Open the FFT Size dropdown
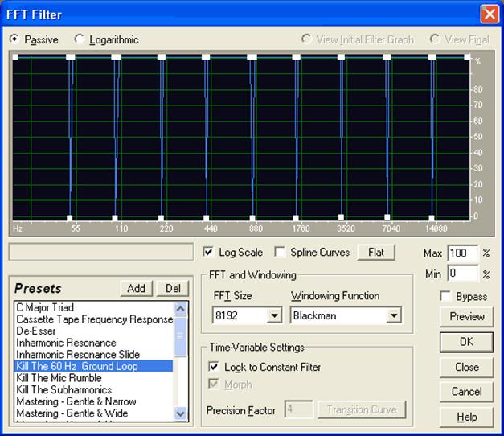The width and height of the screenshot is (504, 436). pos(274,315)
